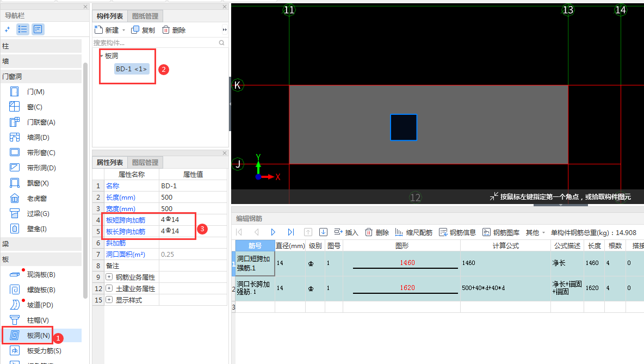The height and width of the screenshot is (364, 644).
Task: Go to first rebar record
Action: coord(239,232)
